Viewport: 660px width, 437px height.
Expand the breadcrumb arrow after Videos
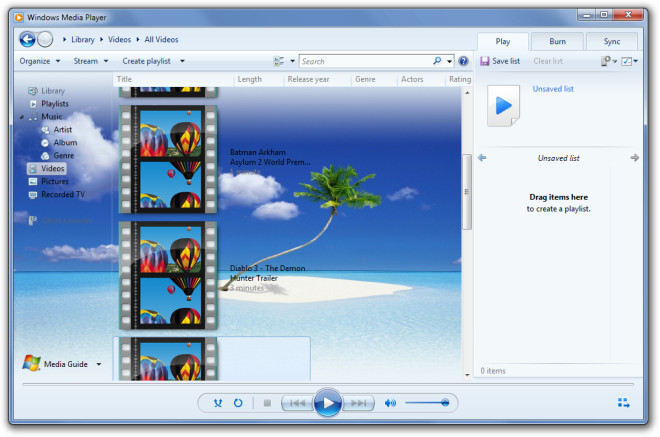(x=138, y=40)
